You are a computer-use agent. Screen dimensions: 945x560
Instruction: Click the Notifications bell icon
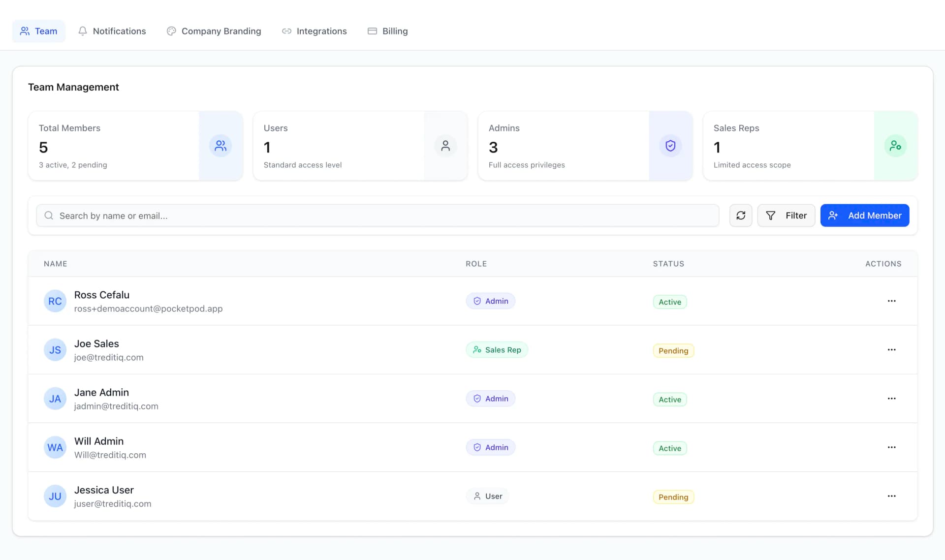83,31
